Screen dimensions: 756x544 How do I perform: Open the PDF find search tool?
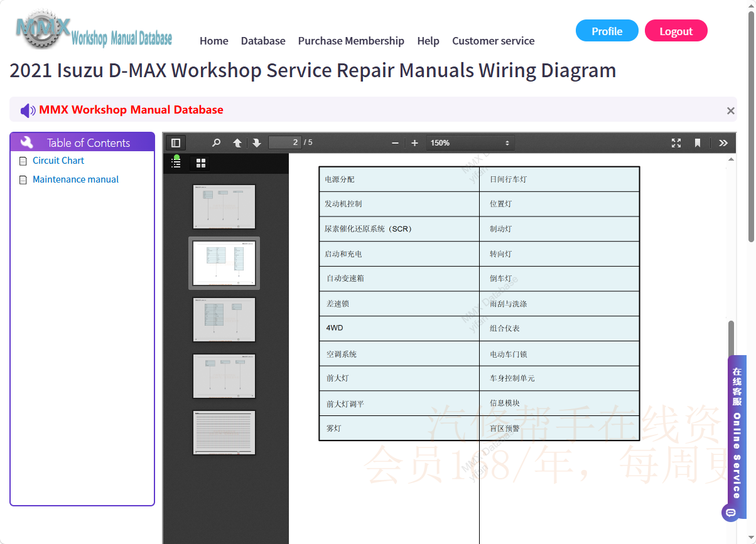tap(217, 143)
